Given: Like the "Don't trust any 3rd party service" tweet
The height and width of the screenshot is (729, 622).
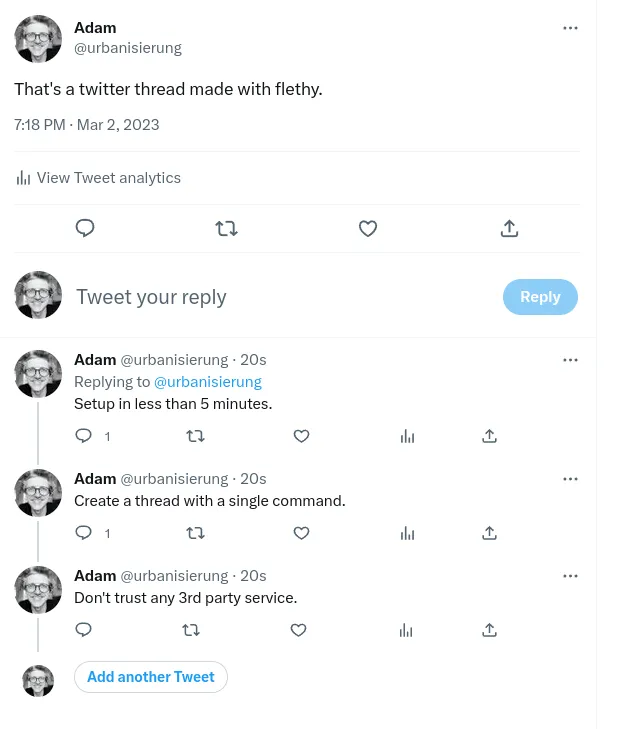Looking at the screenshot, I should click(x=298, y=630).
